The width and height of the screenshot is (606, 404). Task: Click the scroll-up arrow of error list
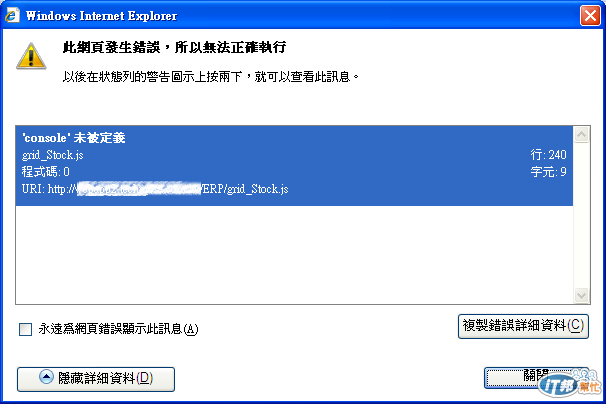(x=581, y=135)
